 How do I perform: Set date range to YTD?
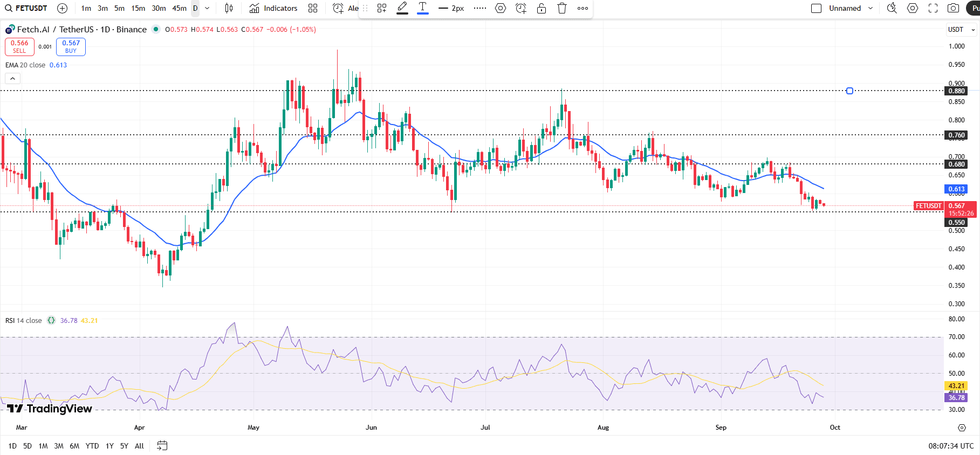point(92,446)
